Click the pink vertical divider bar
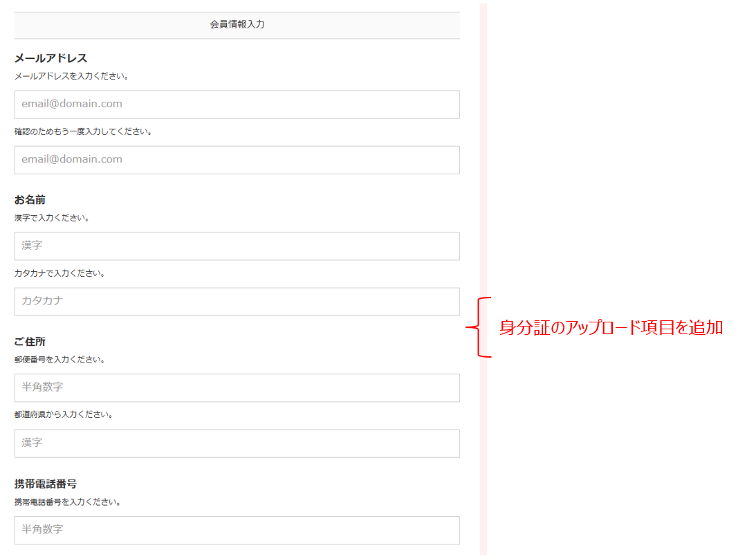The image size is (756, 559). 483,173
